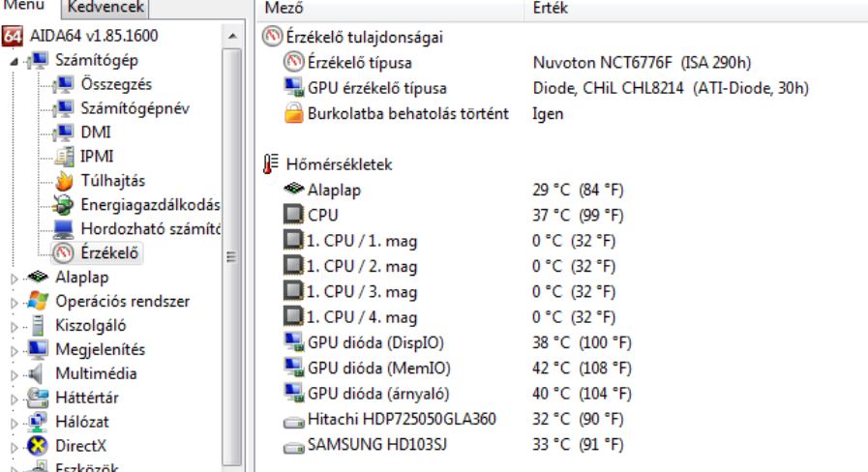
Task: Click the Diode, CHiL CHL8214 value
Action: click(x=671, y=88)
